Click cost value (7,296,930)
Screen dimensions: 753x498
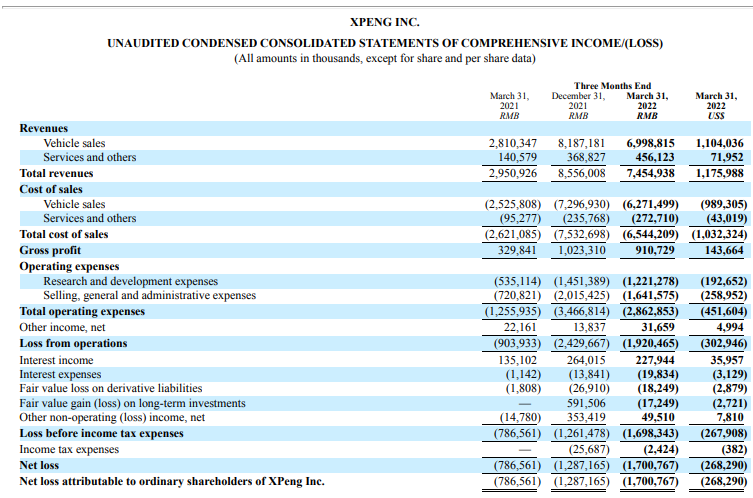(582, 205)
